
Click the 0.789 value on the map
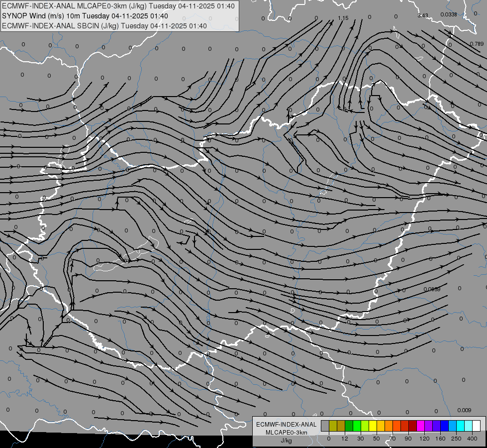tap(477, 44)
